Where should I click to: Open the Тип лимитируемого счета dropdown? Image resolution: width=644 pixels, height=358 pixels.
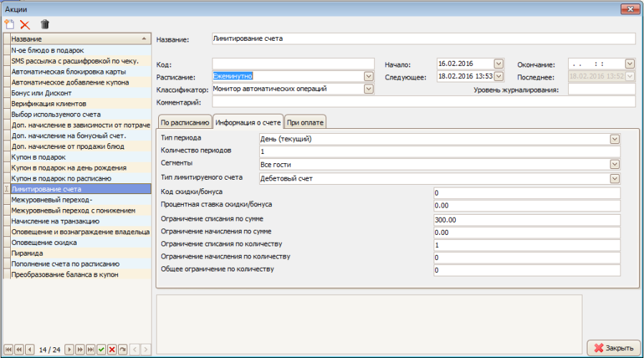click(615, 178)
